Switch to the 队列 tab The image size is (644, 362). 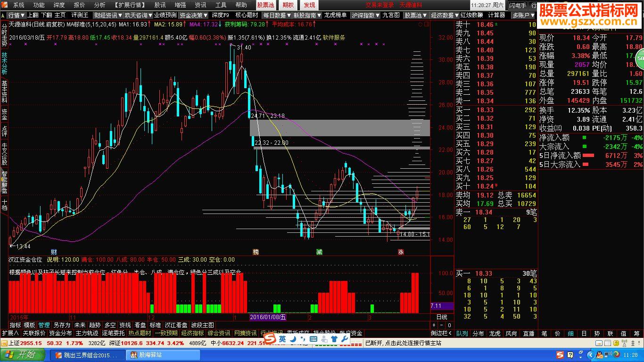[x=463, y=334]
